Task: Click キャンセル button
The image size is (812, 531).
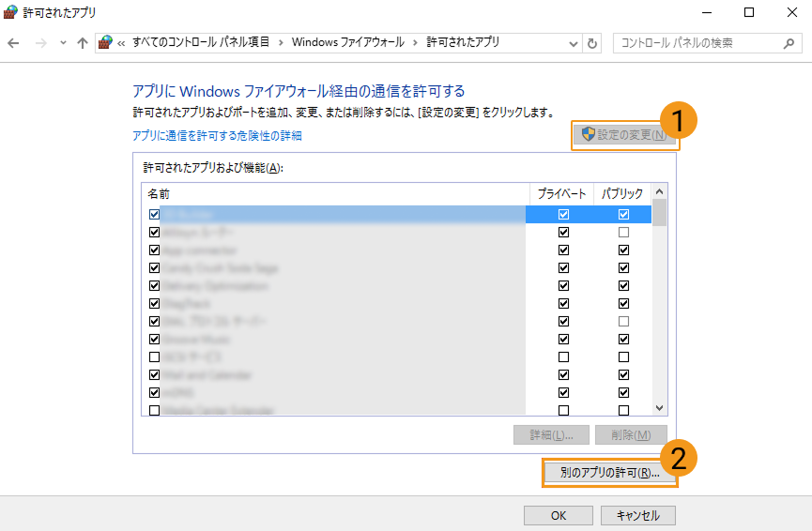Action: (638, 515)
